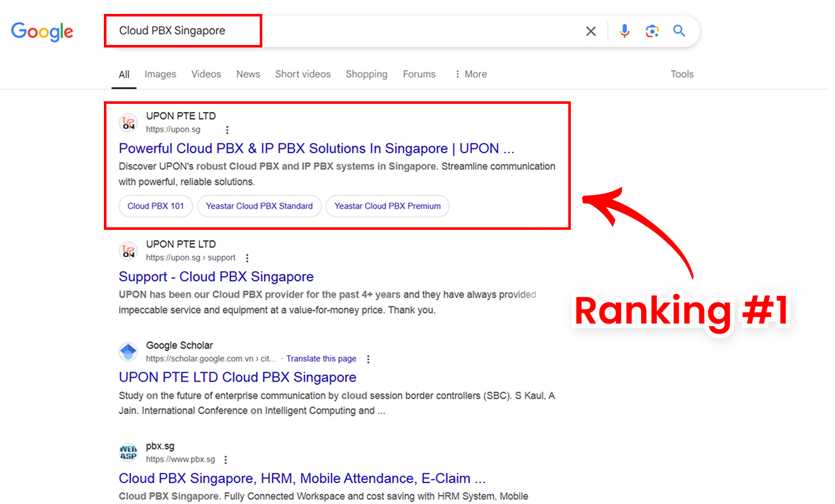The image size is (835, 504).
Task: Open options menu next to pbx.sg URL
Action: pos(226,460)
